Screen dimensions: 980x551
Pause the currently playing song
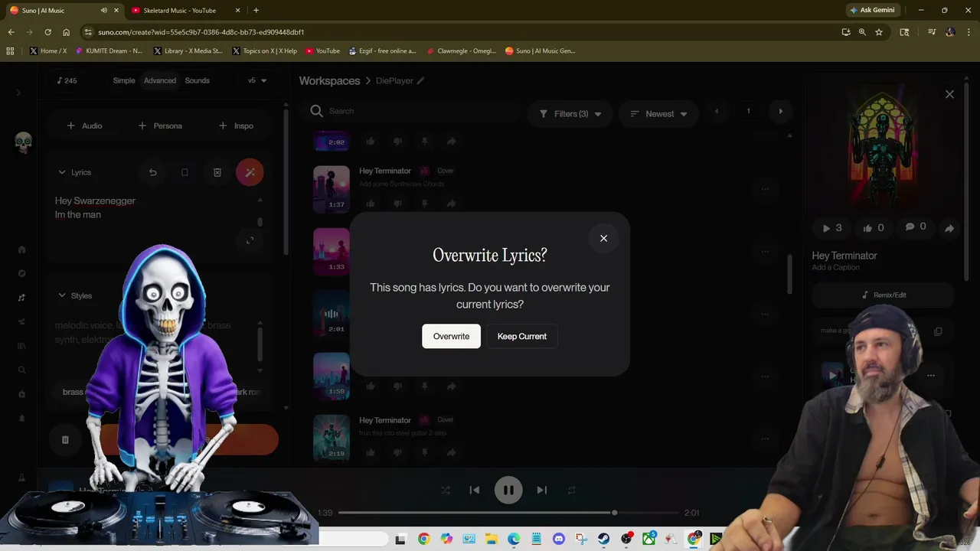pyautogui.click(x=508, y=490)
